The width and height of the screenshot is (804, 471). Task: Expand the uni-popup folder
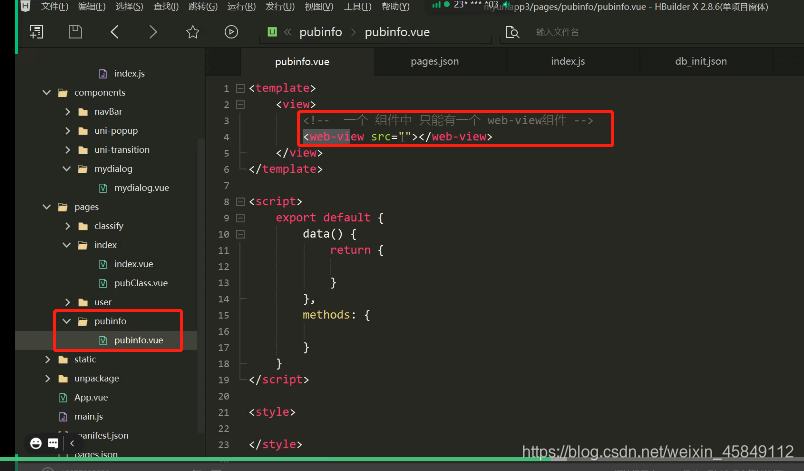pyautogui.click(x=67, y=131)
